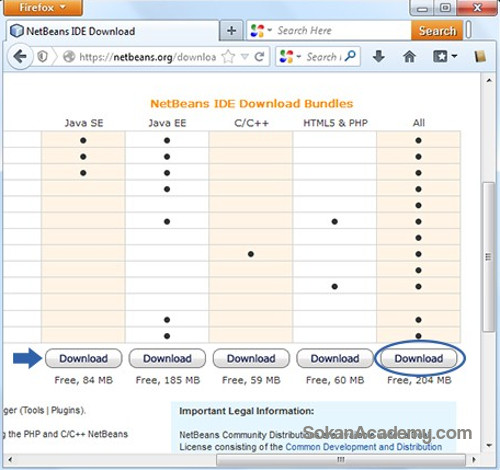
Task: Go back with the back arrow
Action: (20, 57)
